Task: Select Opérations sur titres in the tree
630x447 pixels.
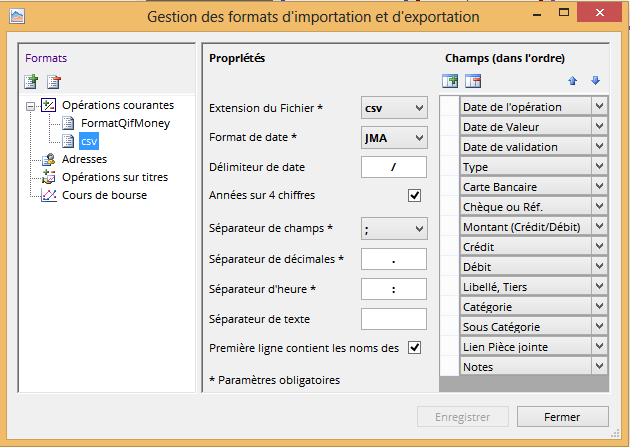Action: [x=115, y=177]
